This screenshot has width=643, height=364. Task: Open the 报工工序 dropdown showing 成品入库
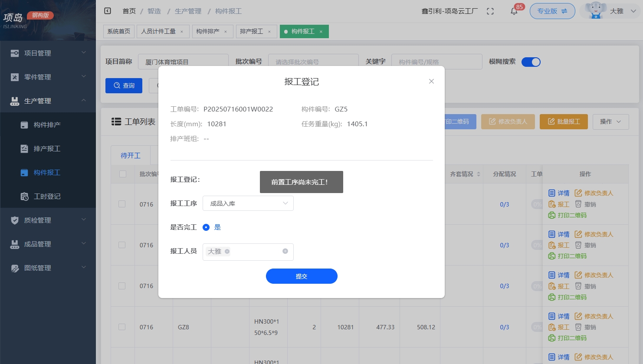248,203
